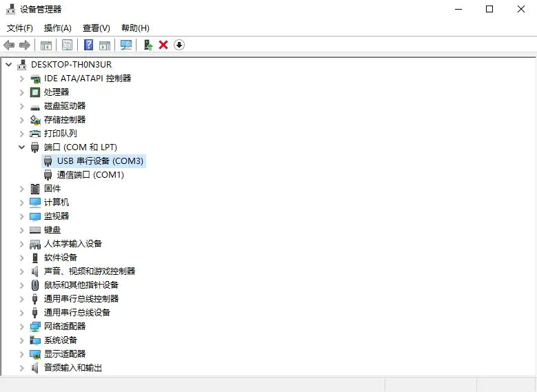537x392 pixels.
Task: Collapse the DESKTOP-TH0N3UR root node
Action: tap(9, 64)
